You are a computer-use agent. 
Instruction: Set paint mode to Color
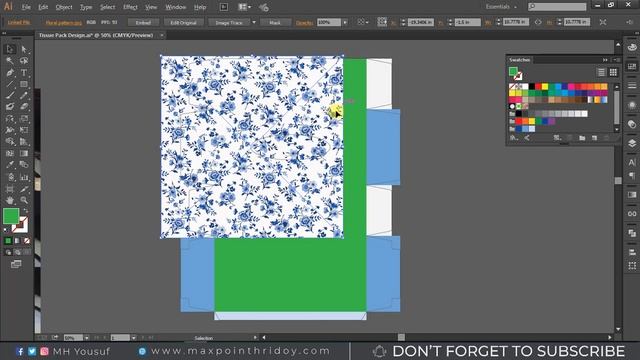tap(8, 241)
